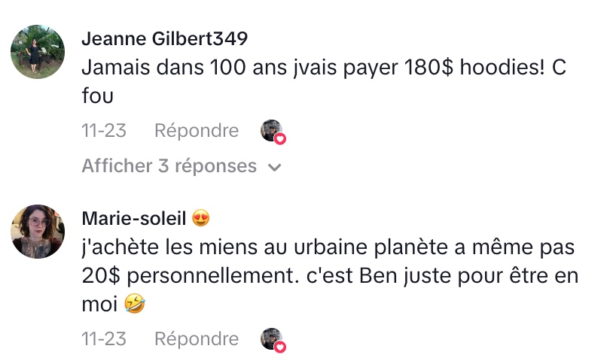
Task: Reply to Marie-soleil's comment with Répondre
Action: 196,338
